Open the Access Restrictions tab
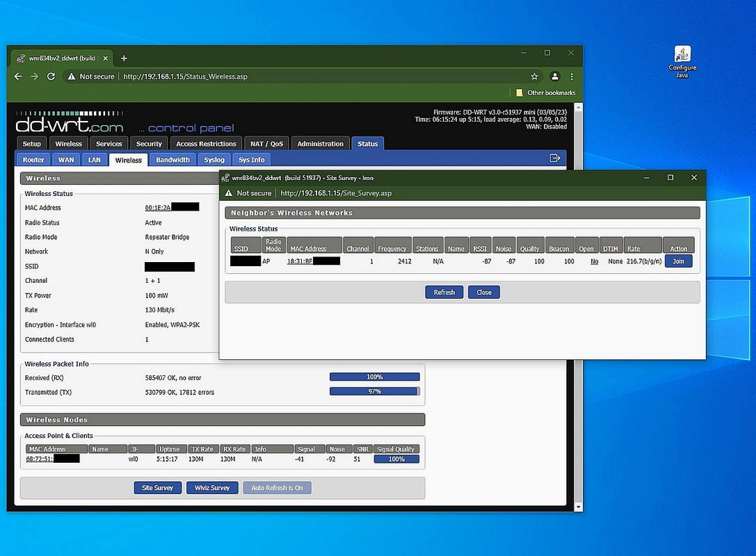 [x=206, y=144]
